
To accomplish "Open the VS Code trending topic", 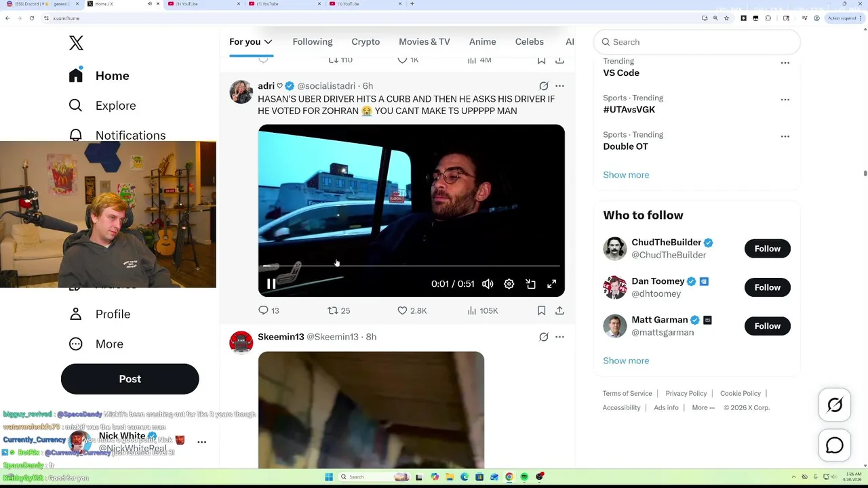I will coord(621,73).
